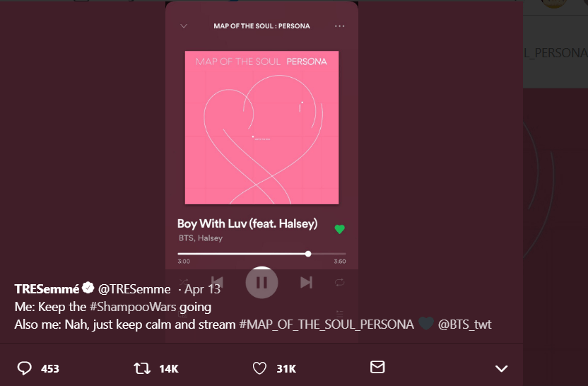Screen dimensions: 588x386
Task: Click the Persona album cover art
Action: click(x=261, y=127)
